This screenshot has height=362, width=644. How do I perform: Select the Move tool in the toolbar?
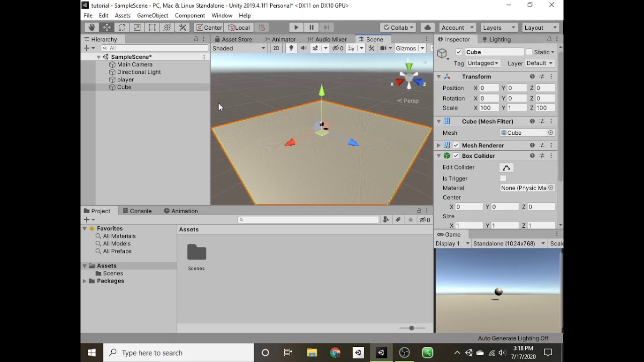tap(107, 28)
